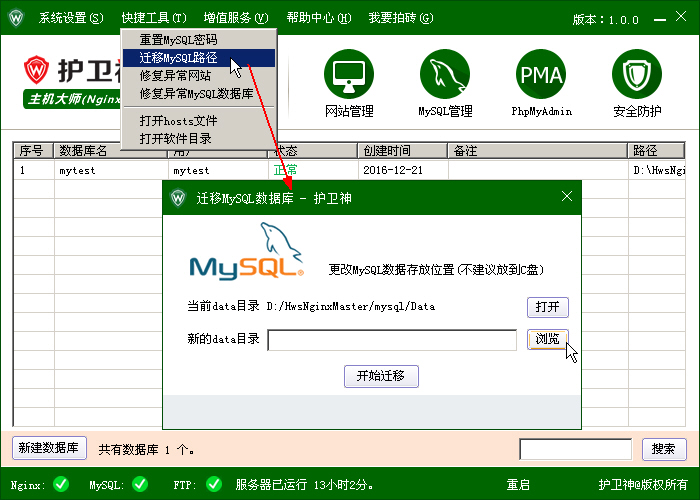Screen dimensions: 700x500
Task: Open the 网站管理 monitor icon
Action: pos(349,74)
